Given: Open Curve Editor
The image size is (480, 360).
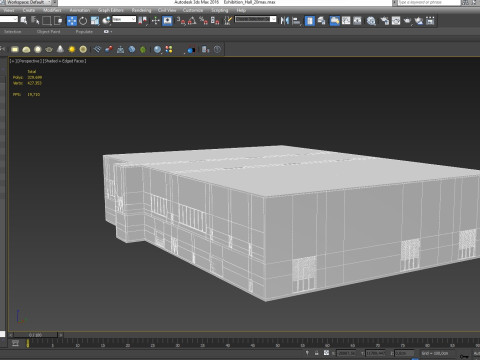Looking at the screenshot, I should (x=346, y=21).
